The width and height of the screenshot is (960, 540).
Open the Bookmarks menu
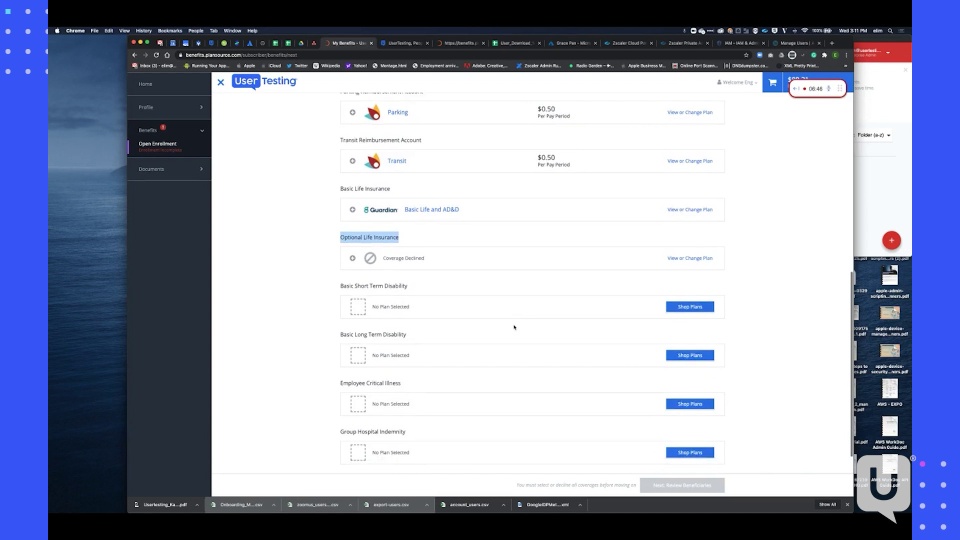tap(170, 31)
